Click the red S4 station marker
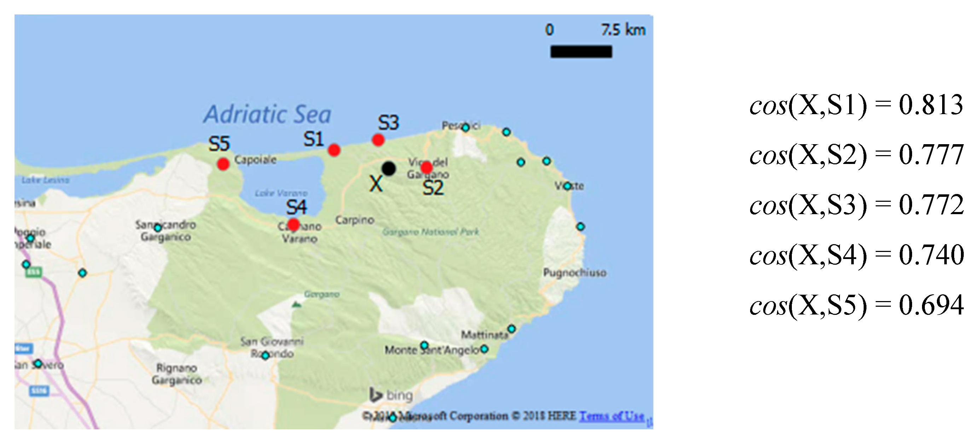Image resolution: width=980 pixels, height=441 pixels. tap(293, 225)
